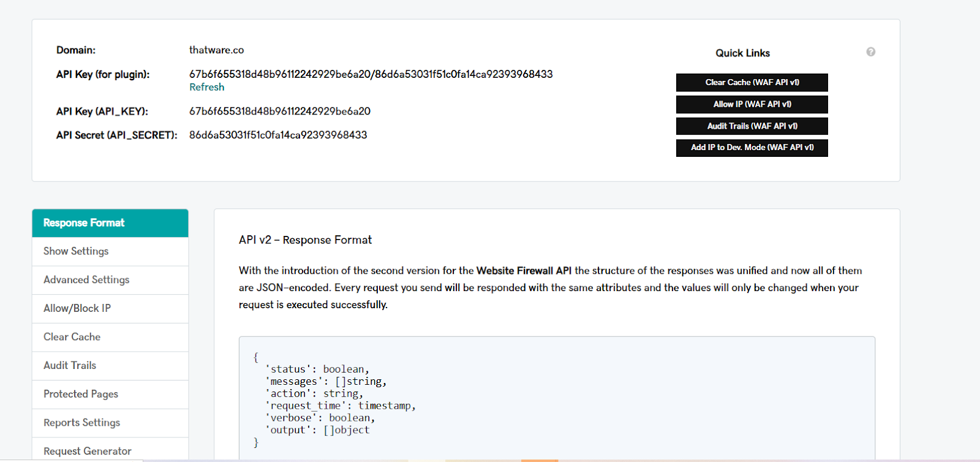Open Audit Trails (WAF API v1) quick link
Screen dimensions: 980x462
coord(752,126)
